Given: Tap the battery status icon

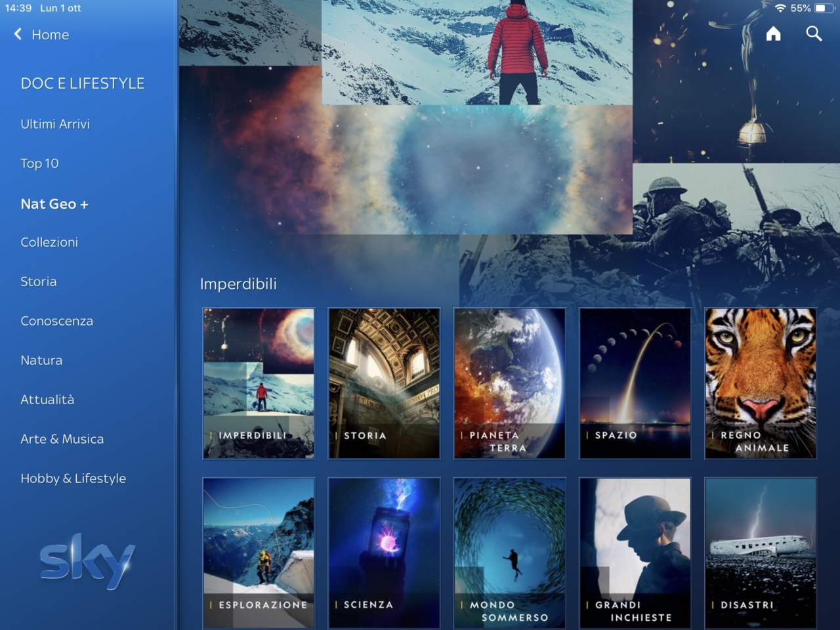Looking at the screenshot, I should (824, 9).
